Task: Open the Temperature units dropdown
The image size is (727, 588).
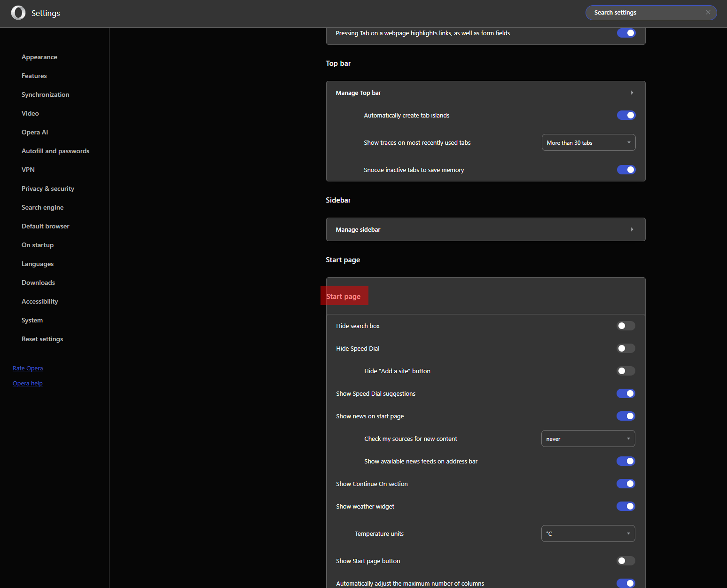Action: (x=588, y=534)
